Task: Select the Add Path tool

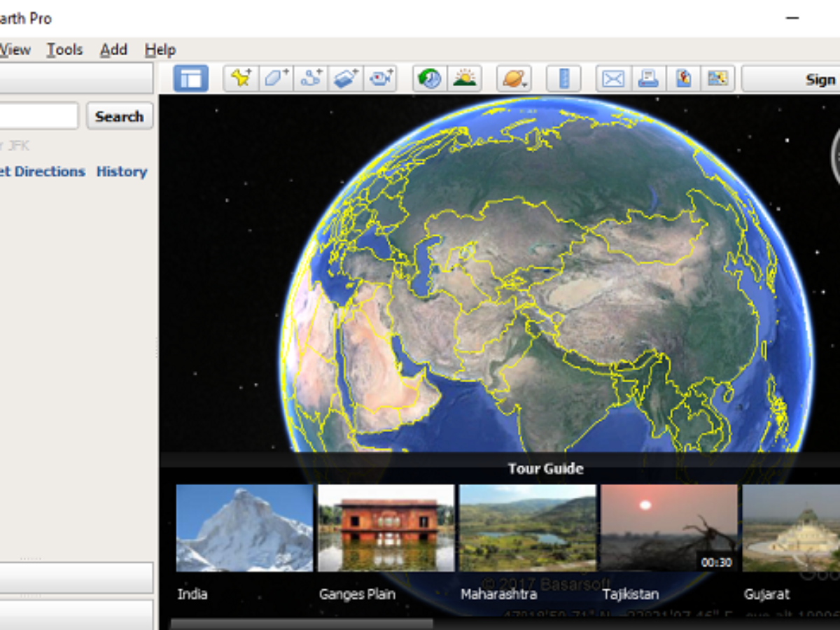Action: pyautogui.click(x=311, y=78)
